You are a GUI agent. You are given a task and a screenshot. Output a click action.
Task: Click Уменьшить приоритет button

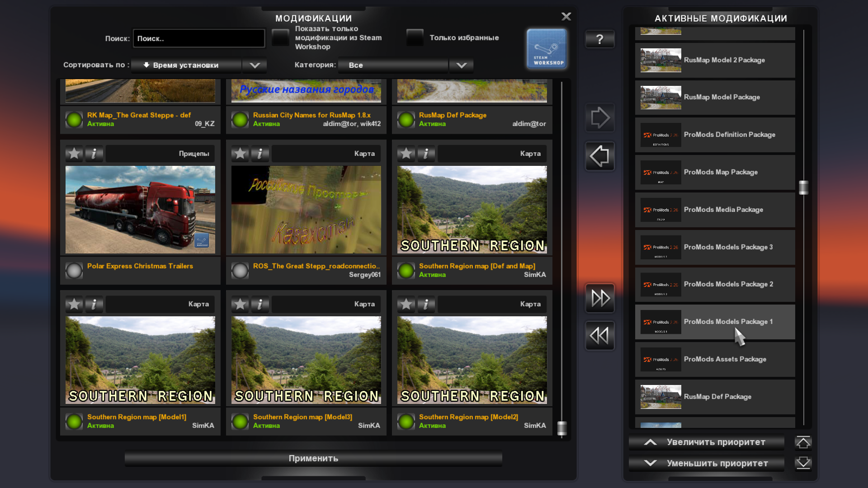[x=707, y=463]
